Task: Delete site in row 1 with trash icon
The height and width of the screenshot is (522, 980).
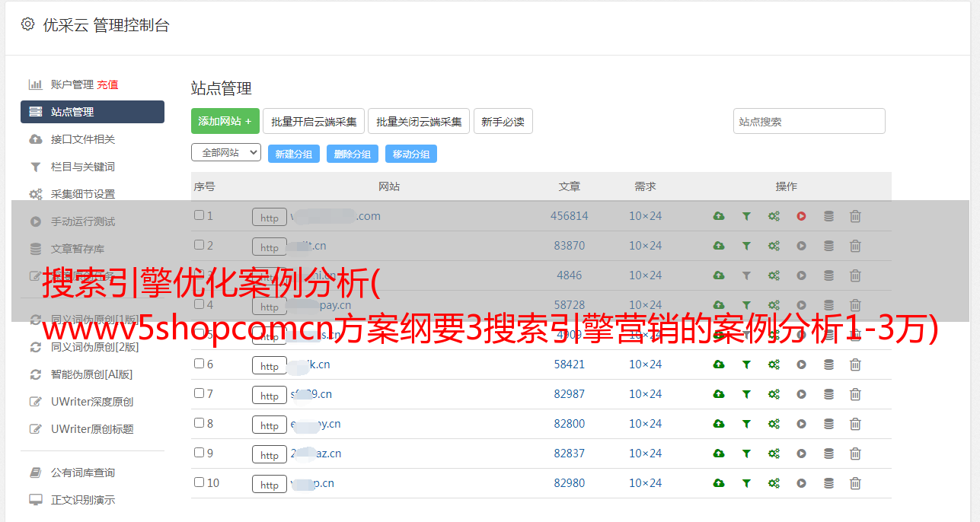Action: pos(855,216)
